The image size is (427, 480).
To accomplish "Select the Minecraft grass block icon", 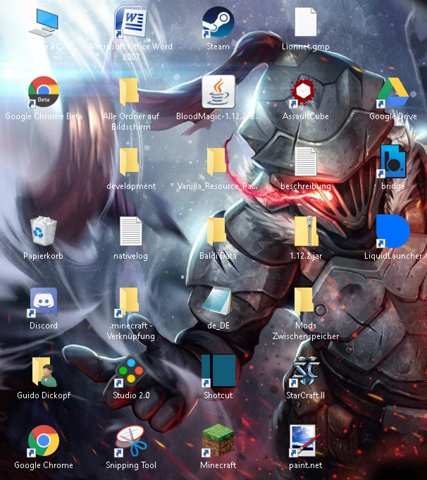I will 218,440.
